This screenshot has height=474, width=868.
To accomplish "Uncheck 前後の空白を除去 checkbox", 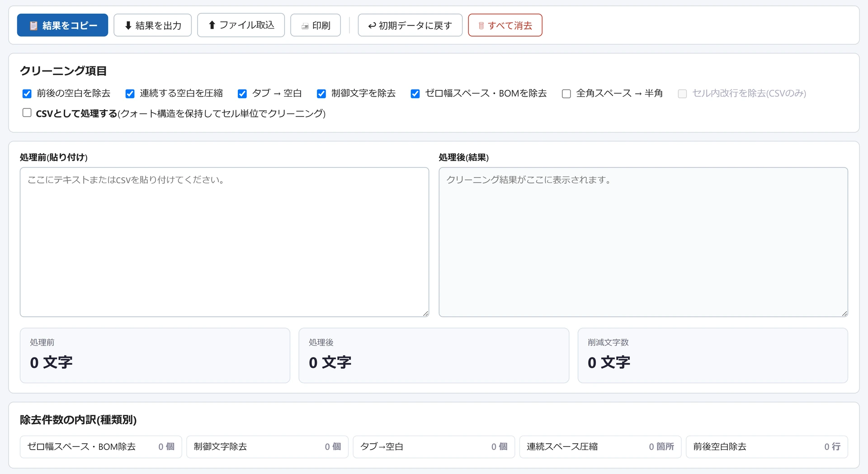I will 27,94.
